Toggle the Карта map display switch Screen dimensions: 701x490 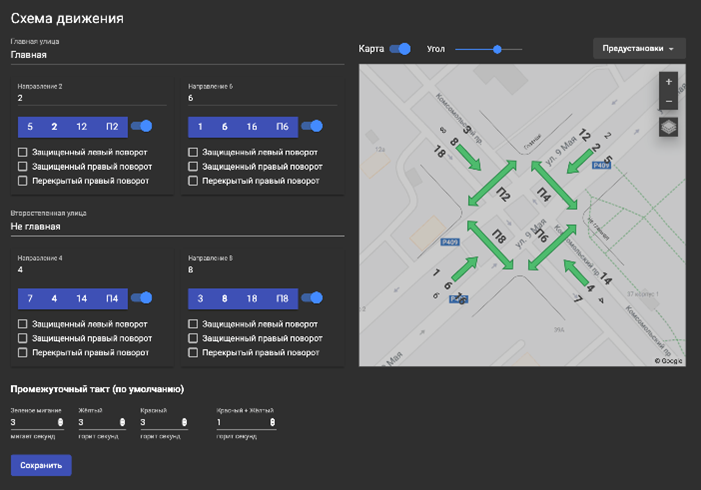pos(400,48)
